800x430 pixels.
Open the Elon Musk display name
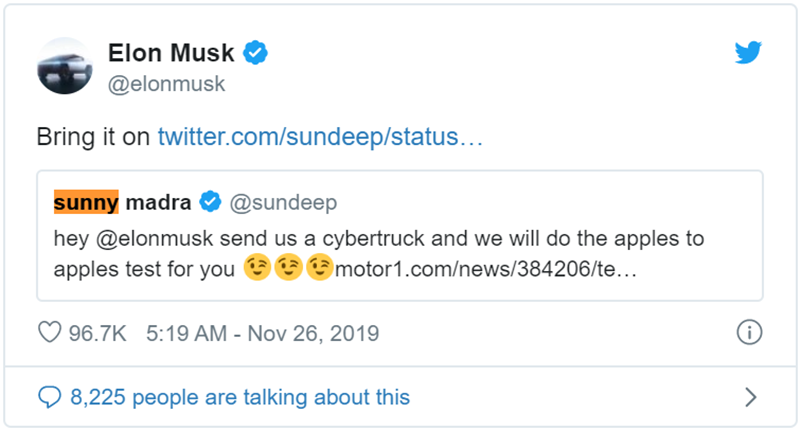click(174, 54)
